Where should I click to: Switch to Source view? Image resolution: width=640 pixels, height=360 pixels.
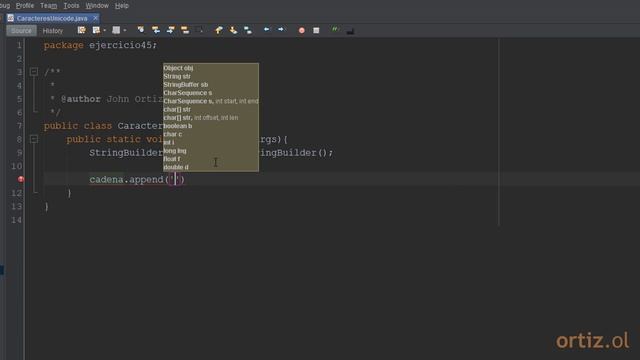(x=21, y=31)
